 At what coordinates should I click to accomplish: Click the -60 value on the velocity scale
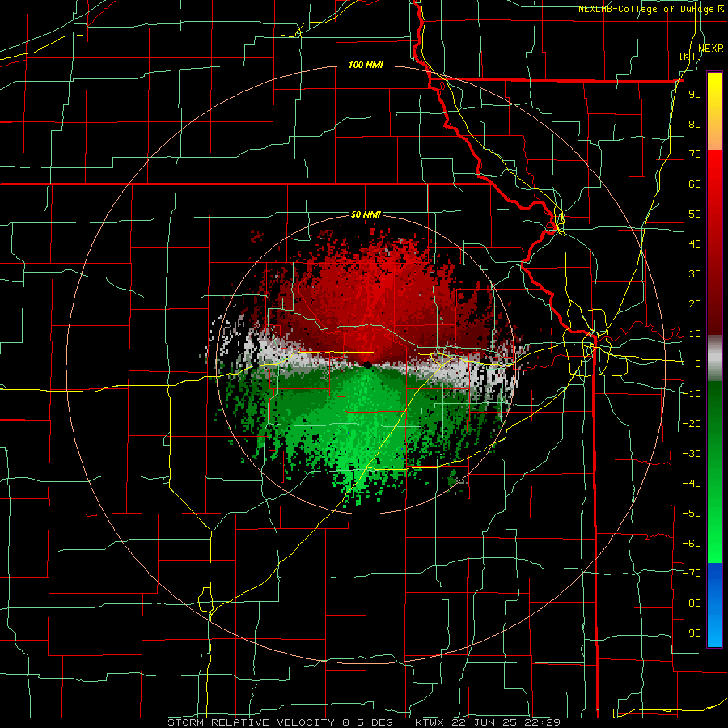[x=692, y=544]
